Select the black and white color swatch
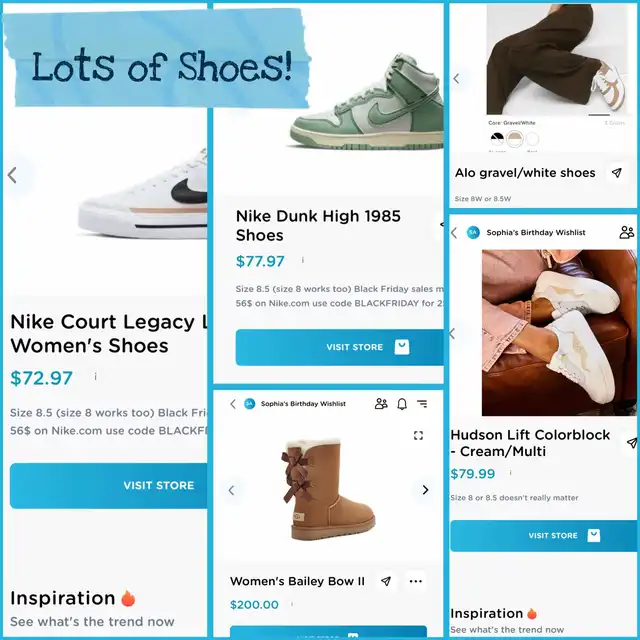Viewport: 640px width, 640px height. tap(497, 139)
